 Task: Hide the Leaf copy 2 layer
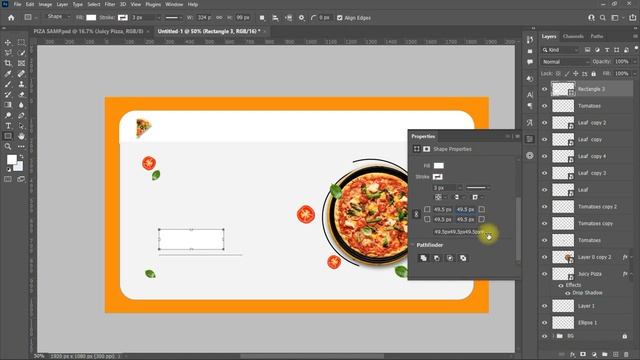(x=544, y=122)
